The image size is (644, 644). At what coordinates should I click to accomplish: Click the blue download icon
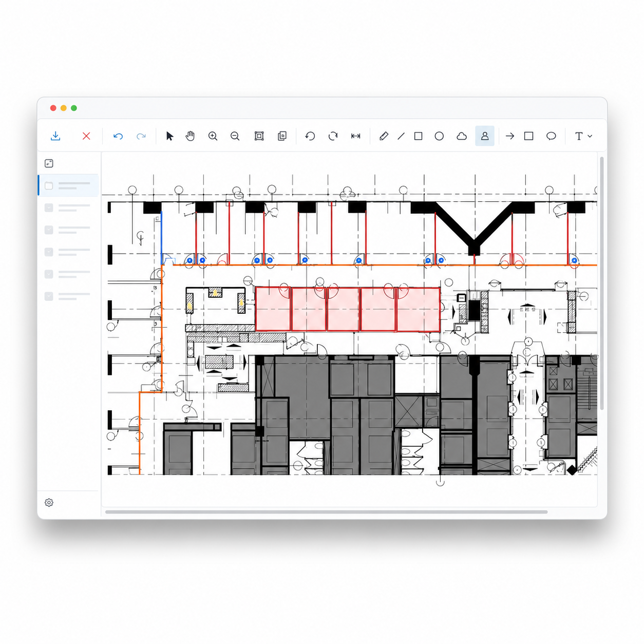[x=55, y=136]
